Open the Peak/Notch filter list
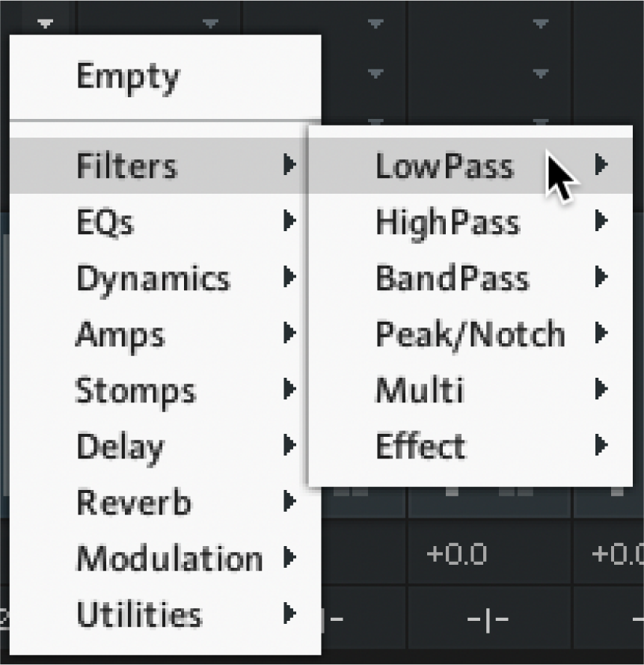This screenshot has width=644, height=665. [x=470, y=334]
